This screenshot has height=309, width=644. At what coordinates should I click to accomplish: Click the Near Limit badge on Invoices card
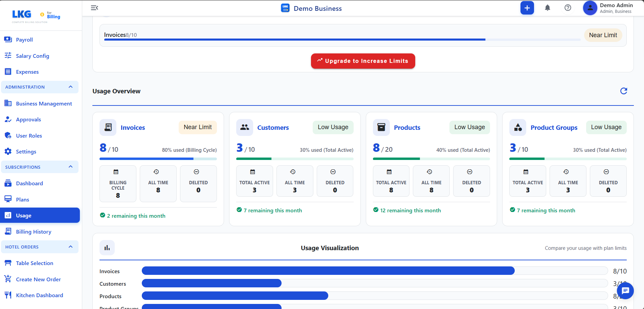[x=198, y=127]
